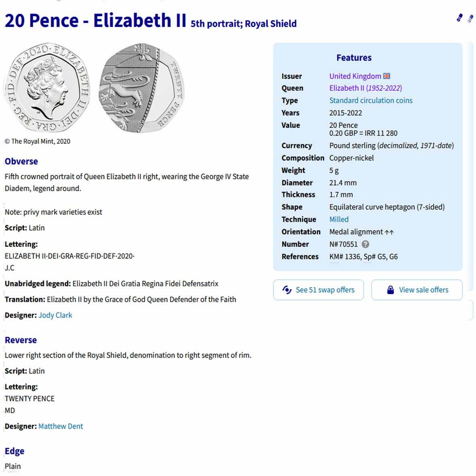476x476 pixels.
Task: Open designer Jody Clark's link
Action: click(x=55, y=315)
